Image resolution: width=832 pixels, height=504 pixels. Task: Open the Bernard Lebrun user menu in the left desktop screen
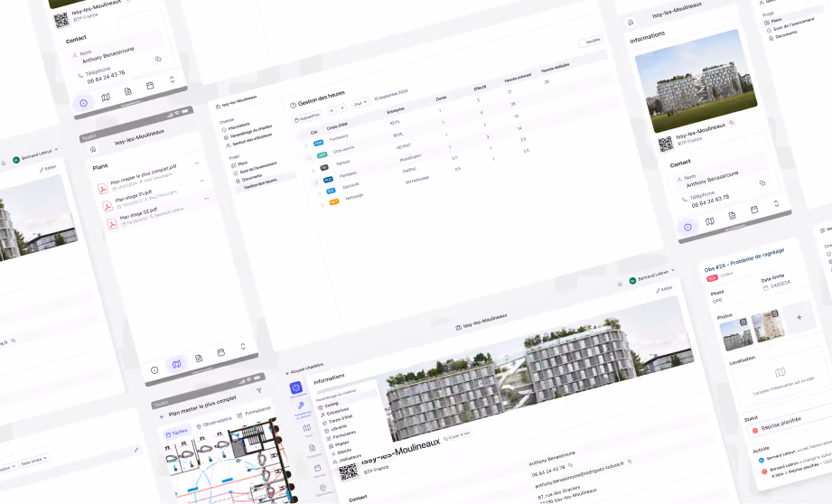(x=35, y=154)
